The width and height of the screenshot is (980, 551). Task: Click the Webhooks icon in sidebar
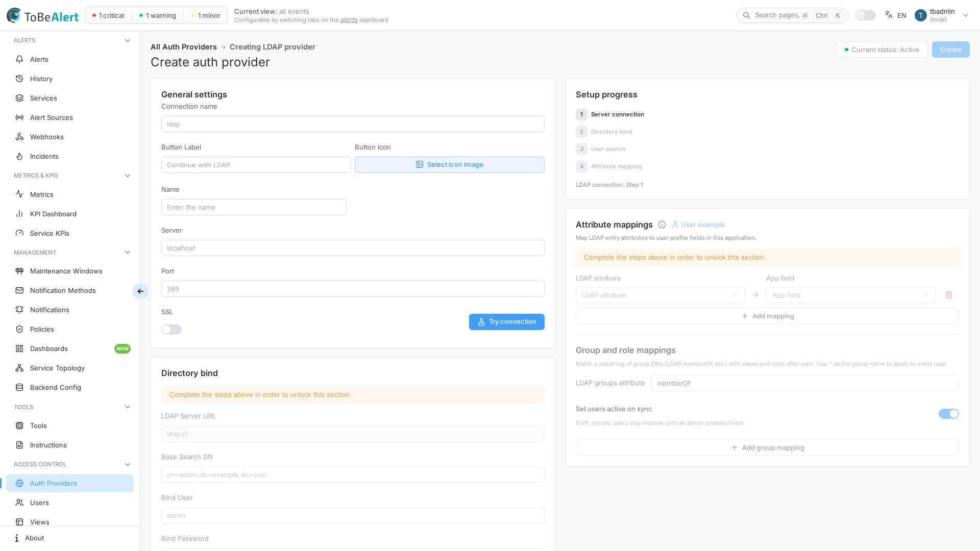pos(19,137)
